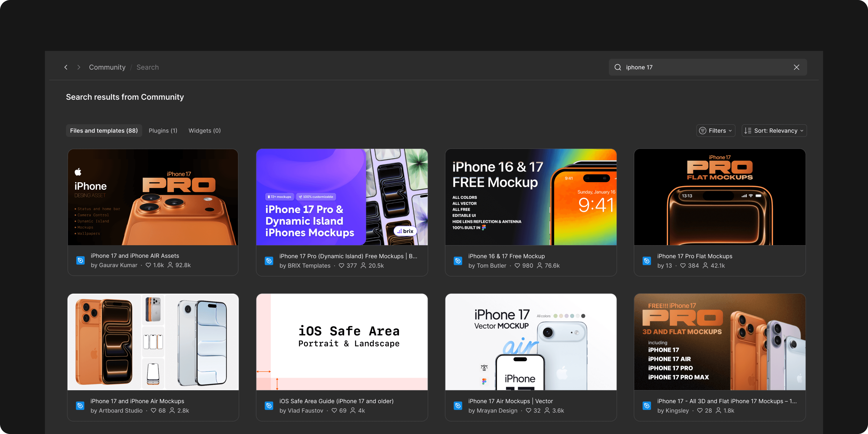
Task: Click file badge icon beside iPhone 17 Air Mockups Vector
Action: tap(458, 406)
